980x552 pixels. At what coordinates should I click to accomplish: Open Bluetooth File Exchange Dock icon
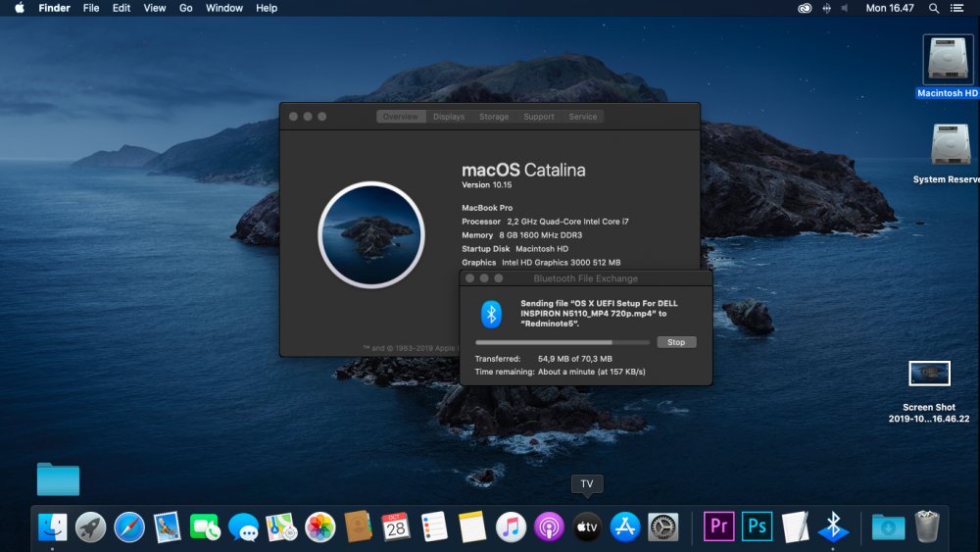833,527
